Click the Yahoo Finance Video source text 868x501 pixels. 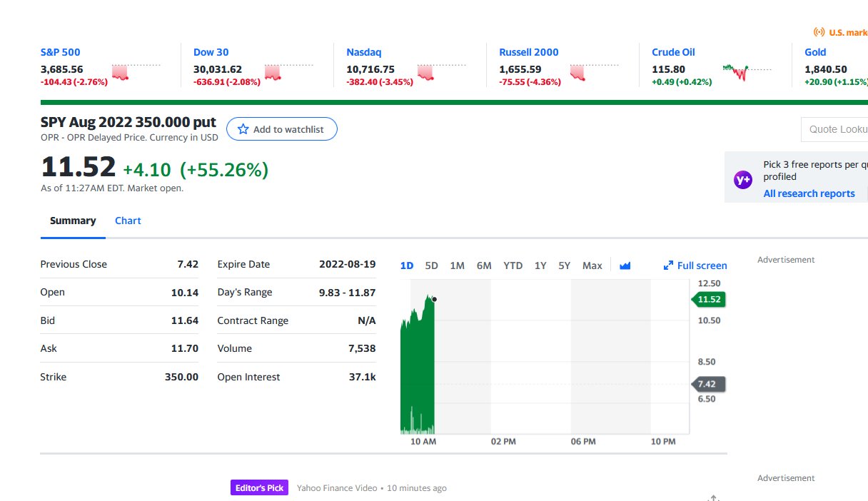[337, 488]
